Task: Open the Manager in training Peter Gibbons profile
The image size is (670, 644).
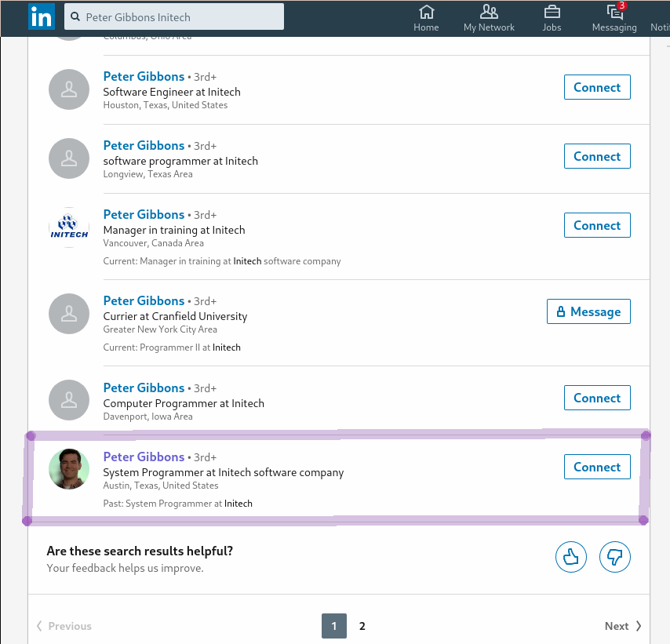Action: [144, 214]
